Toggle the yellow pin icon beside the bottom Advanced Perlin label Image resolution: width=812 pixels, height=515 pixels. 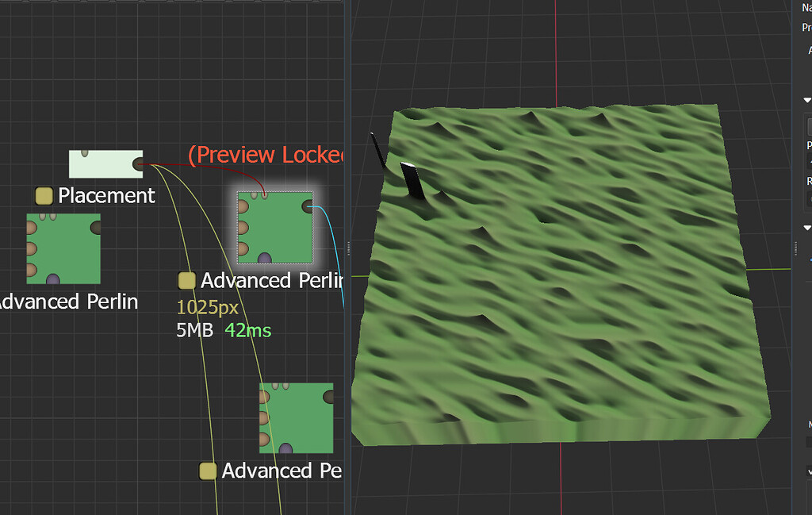[x=208, y=470]
